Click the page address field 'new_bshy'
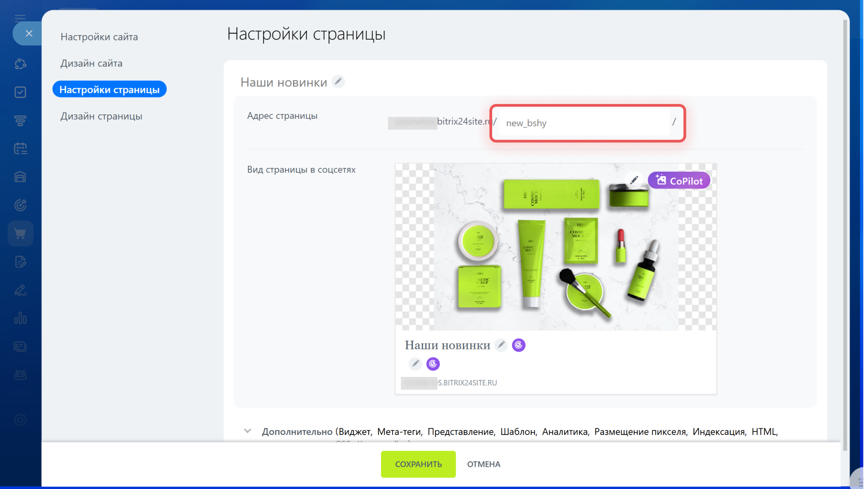Viewport: 868px width, 489px height. tap(584, 123)
